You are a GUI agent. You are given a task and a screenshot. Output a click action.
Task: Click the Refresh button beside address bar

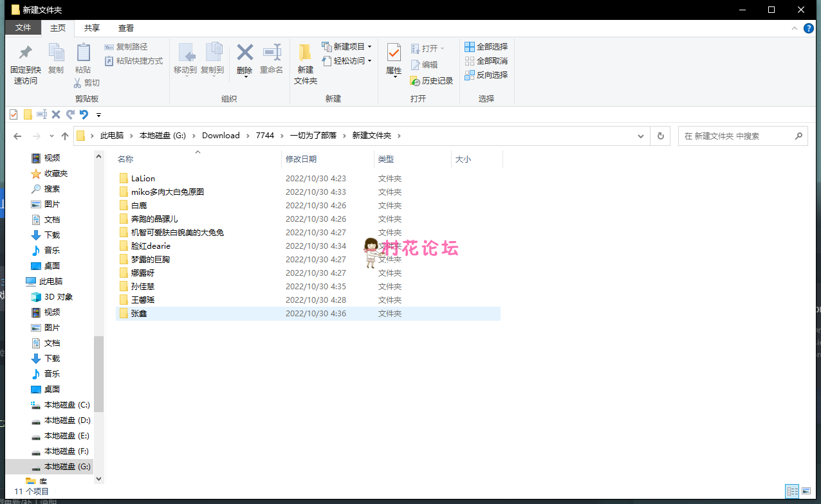tap(660, 136)
